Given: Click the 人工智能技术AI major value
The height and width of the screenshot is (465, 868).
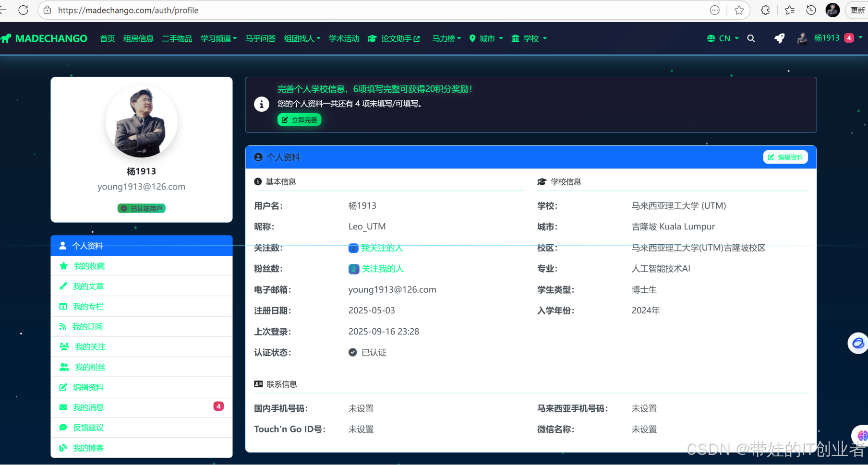Looking at the screenshot, I should [x=661, y=269].
